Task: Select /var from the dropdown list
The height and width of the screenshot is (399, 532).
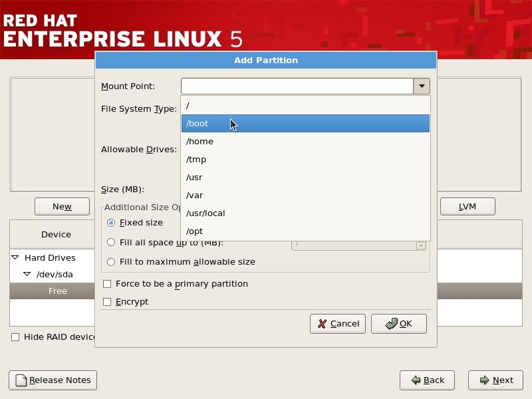Action: [305, 196]
